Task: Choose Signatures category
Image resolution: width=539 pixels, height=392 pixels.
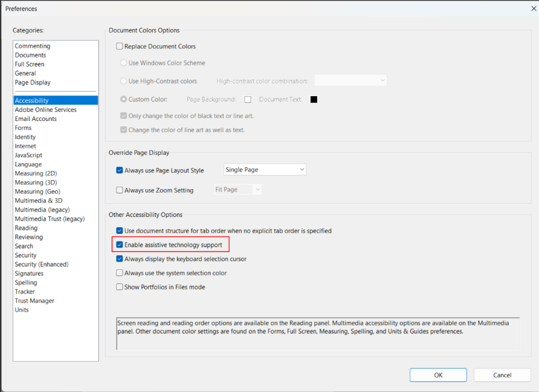Action: pos(56,274)
